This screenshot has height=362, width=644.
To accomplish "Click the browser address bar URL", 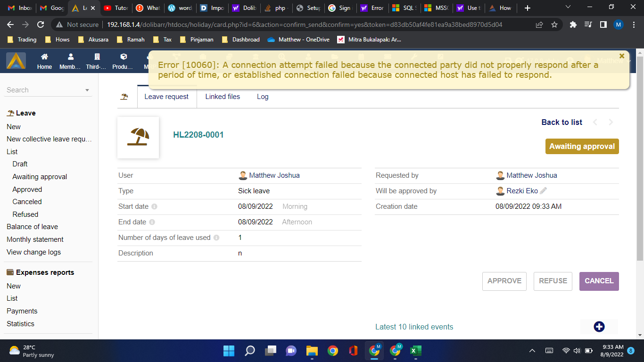I will click(x=305, y=25).
